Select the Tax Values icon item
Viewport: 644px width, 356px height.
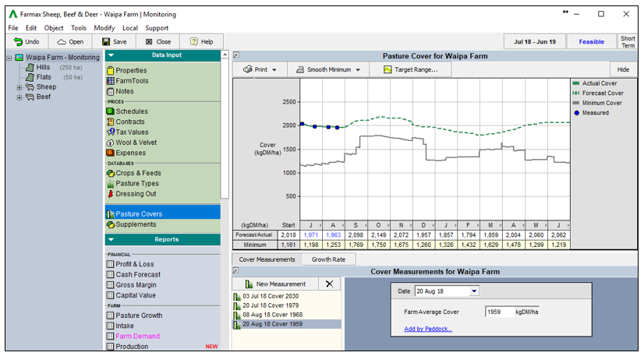pyautogui.click(x=111, y=132)
